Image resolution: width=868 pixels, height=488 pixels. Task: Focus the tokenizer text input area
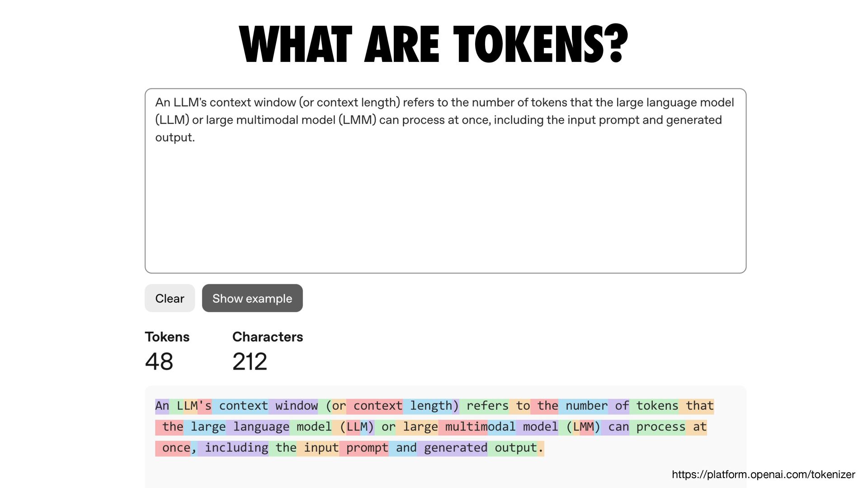click(445, 181)
